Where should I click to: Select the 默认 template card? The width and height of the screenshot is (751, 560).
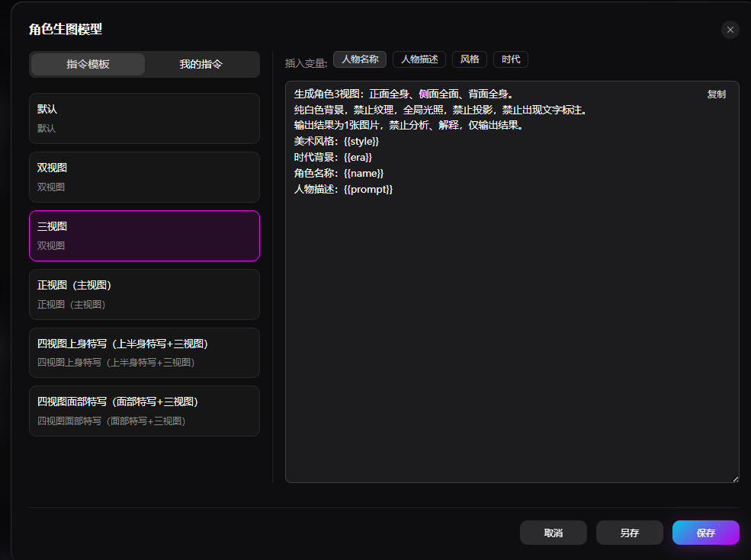pos(144,118)
